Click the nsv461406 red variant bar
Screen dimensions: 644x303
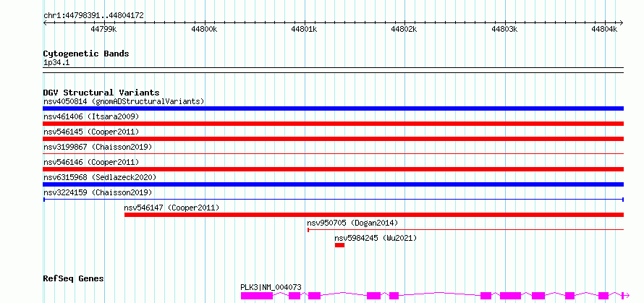333,124
